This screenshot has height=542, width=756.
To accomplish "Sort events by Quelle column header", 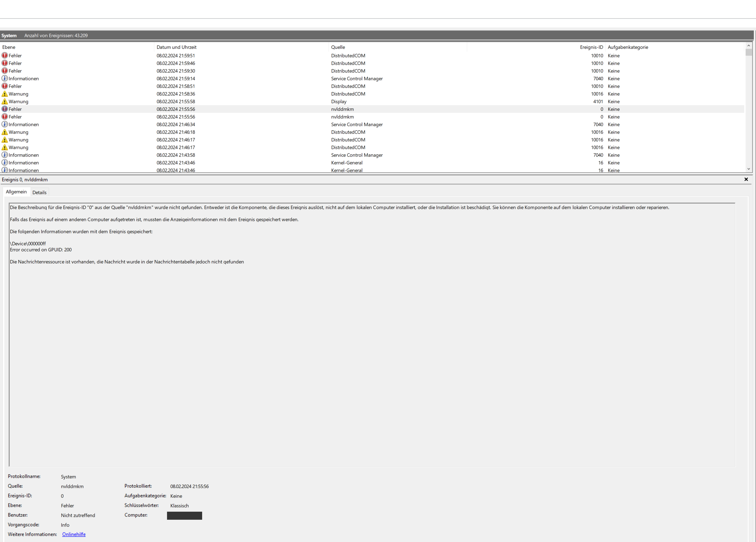I will pos(338,47).
